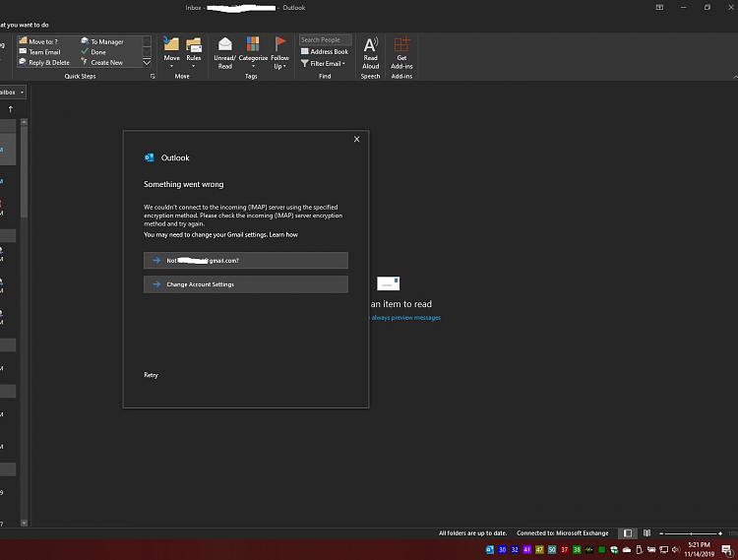The width and height of the screenshot is (738, 560).
Task: Zoom in using the plus button
Action: coord(720,533)
